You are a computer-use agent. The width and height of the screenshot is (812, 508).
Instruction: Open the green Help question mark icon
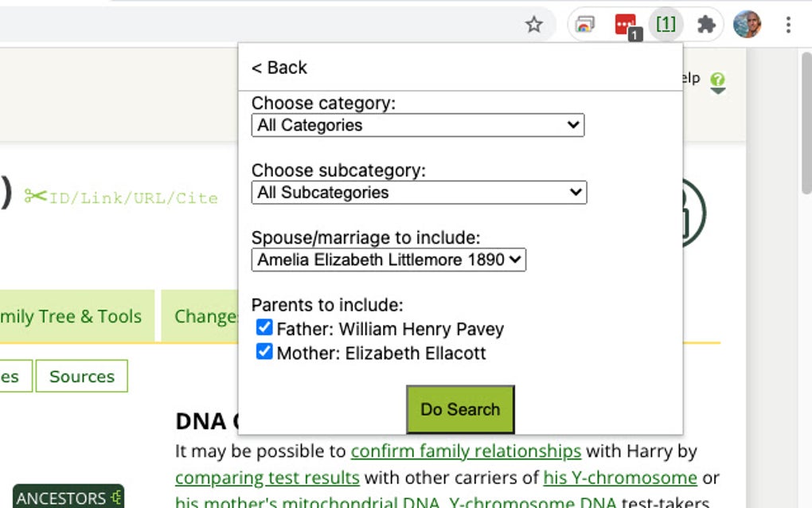point(717,80)
